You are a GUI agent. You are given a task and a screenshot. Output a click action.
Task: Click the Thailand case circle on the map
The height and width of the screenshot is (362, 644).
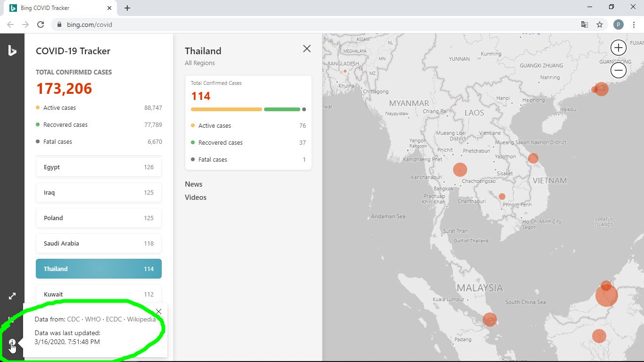(460, 170)
